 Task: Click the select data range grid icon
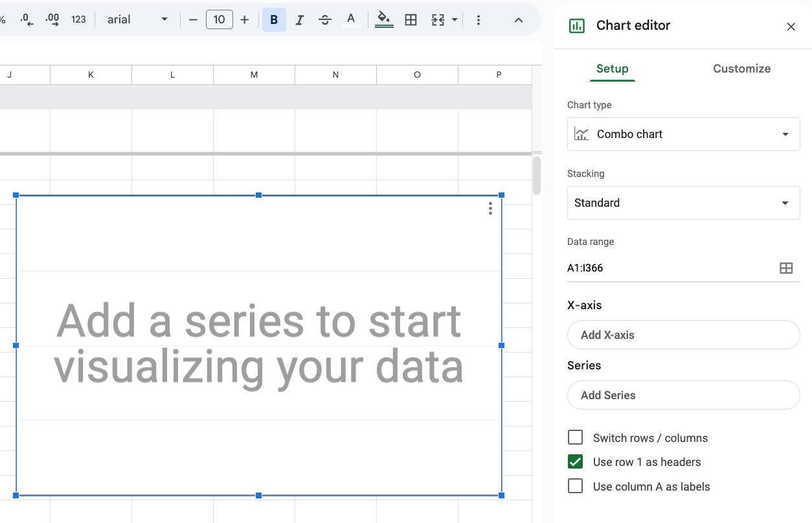(785, 268)
